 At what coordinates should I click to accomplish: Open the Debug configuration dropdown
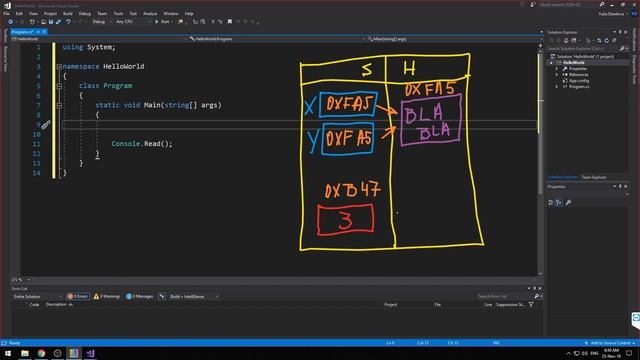click(x=101, y=22)
